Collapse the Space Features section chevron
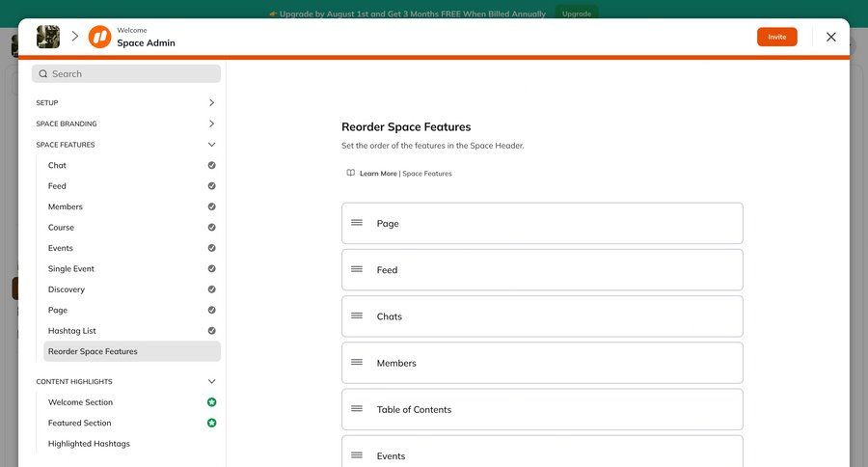Screen dimensions: 868x467 tap(211, 145)
